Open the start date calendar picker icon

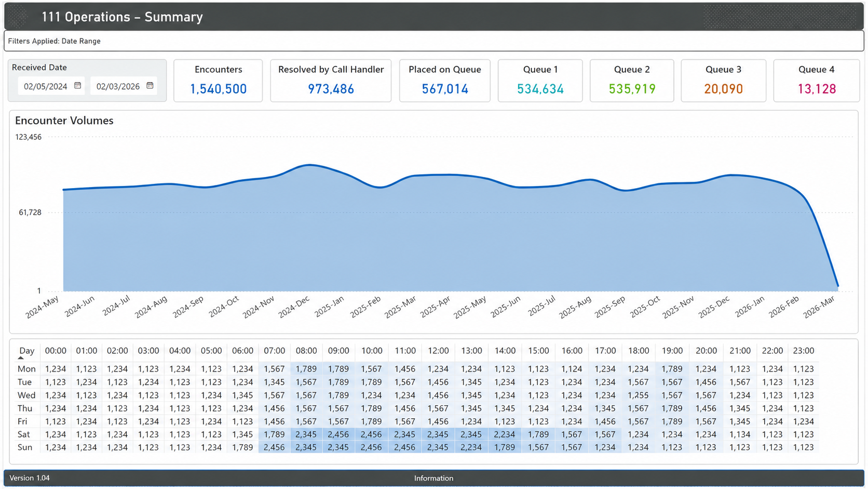[x=78, y=86]
